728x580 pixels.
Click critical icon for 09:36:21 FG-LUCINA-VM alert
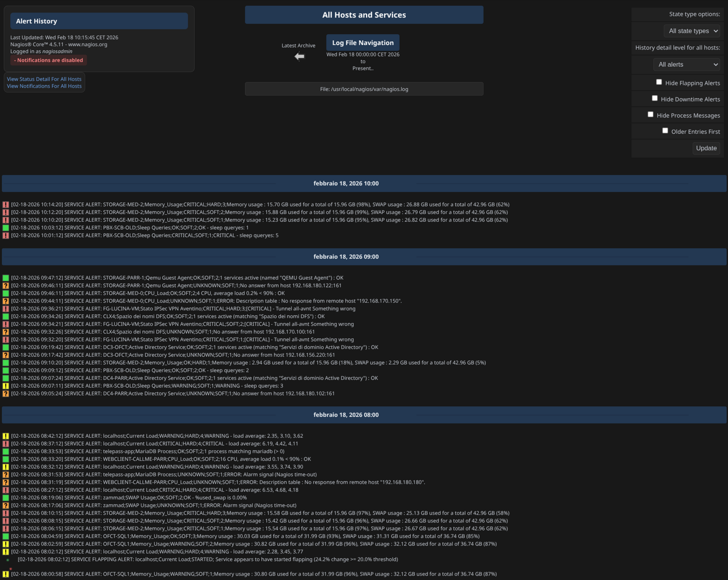[6, 309]
